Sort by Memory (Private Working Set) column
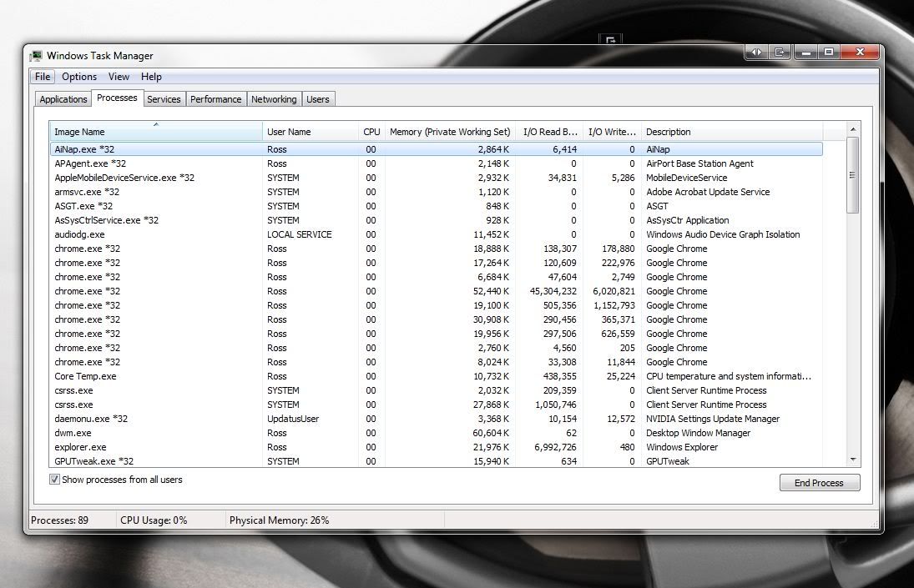Screen dimensions: 914x588 point(450,132)
